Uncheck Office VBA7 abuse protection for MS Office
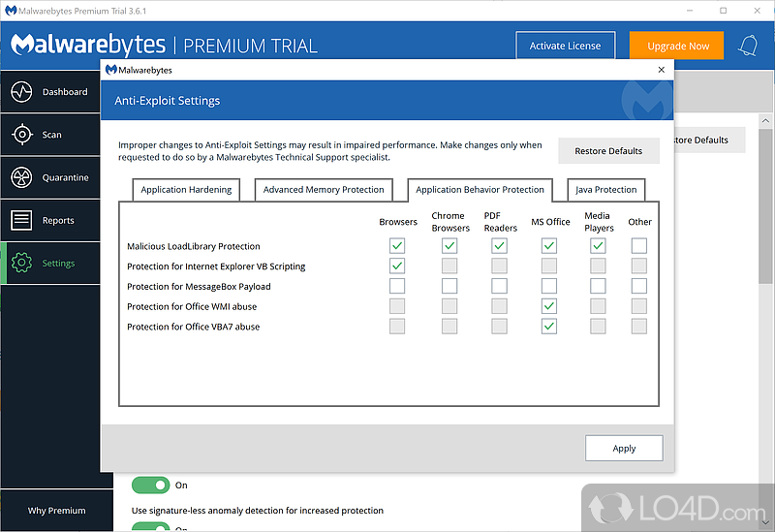 tap(549, 327)
